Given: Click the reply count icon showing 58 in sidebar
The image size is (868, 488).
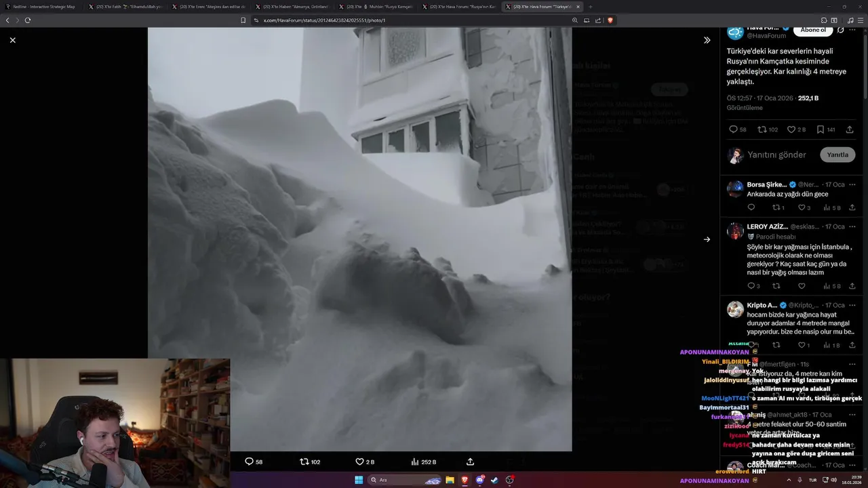Looking at the screenshot, I should 733,129.
